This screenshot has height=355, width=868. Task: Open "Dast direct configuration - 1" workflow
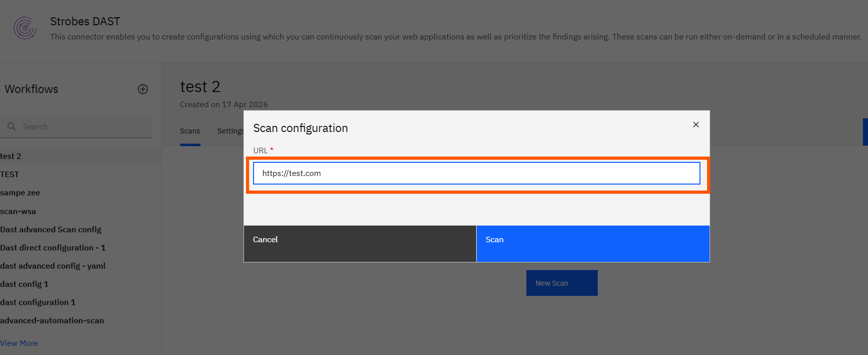(53, 248)
